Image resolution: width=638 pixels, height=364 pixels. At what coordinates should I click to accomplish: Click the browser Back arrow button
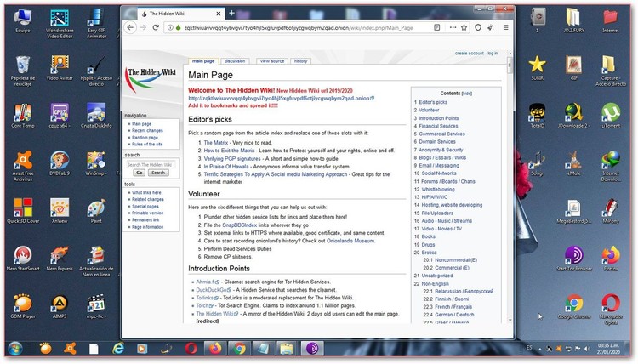[x=130, y=28]
